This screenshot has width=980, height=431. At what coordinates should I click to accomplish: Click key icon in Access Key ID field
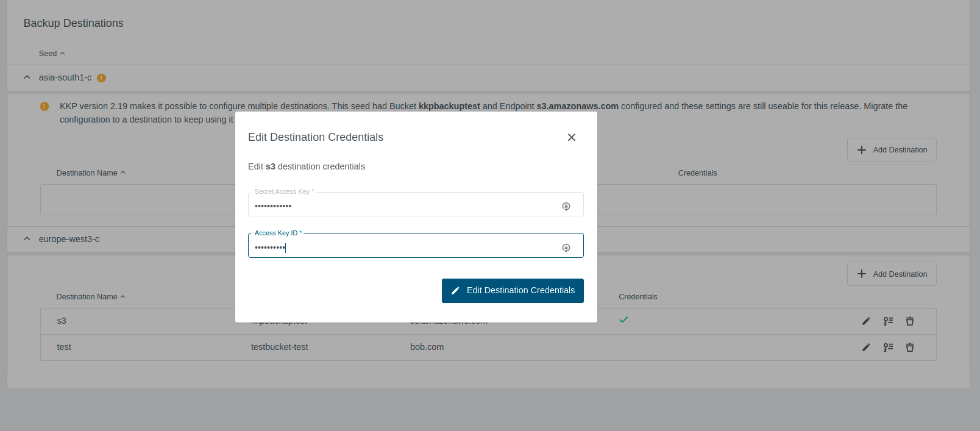click(566, 248)
